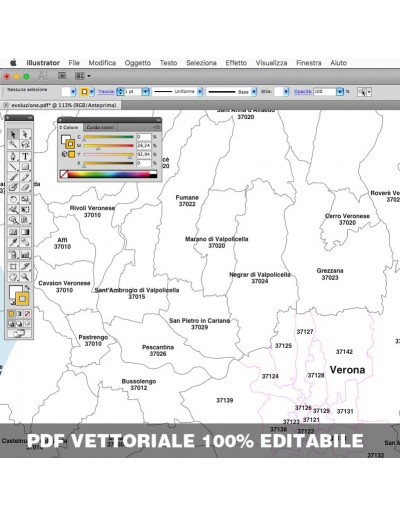The width and height of the screenshot is (400, 517).
Task: Enable Draw Behind mode
Action: [x=19, y=323]
